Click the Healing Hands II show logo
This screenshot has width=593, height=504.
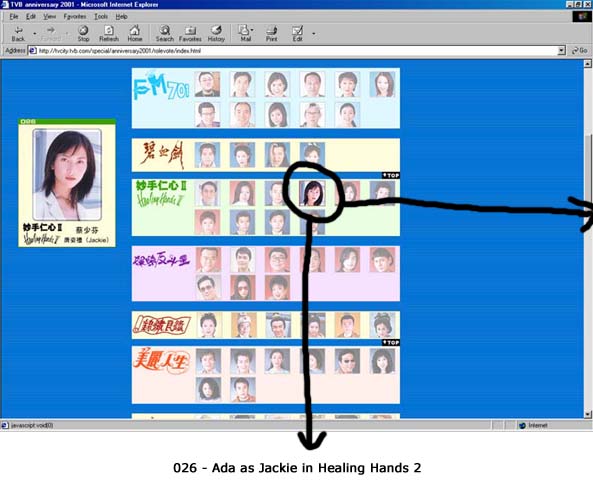pyautogui.click(x=161, y=194)
